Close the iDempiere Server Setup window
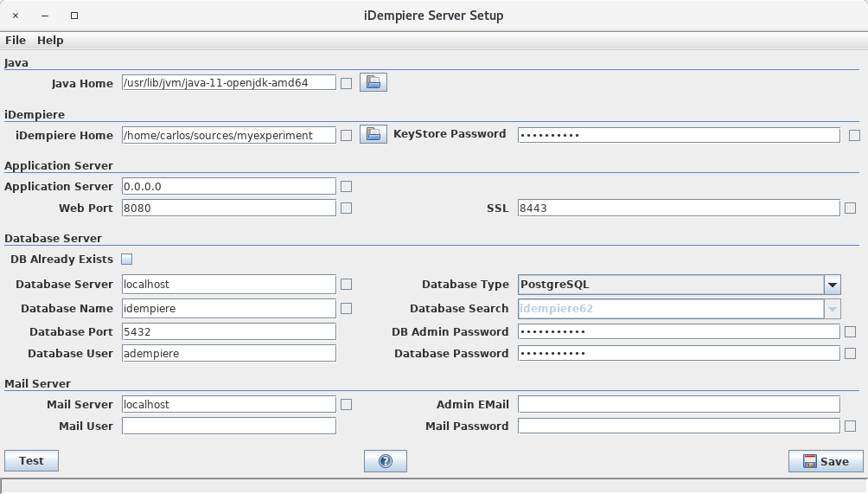 pyautogui.click(x=16, y=16)
